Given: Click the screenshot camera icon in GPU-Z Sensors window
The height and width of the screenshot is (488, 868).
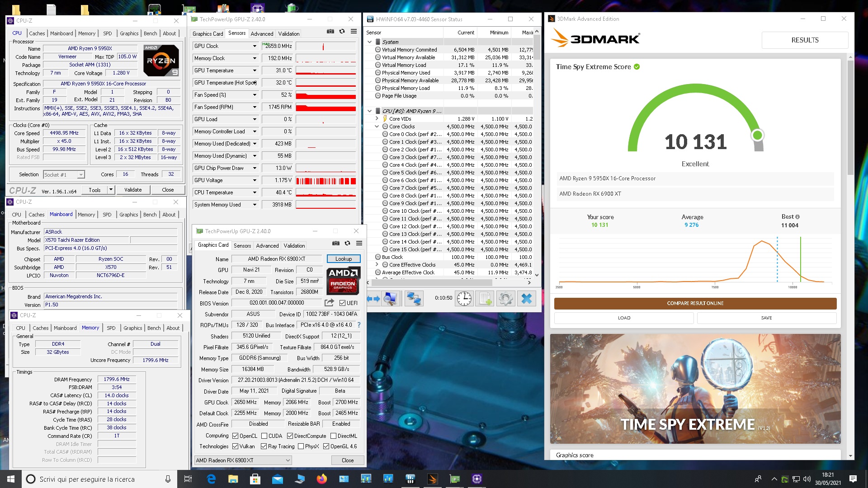Looking at the screenshot, I should pos(330,31).
